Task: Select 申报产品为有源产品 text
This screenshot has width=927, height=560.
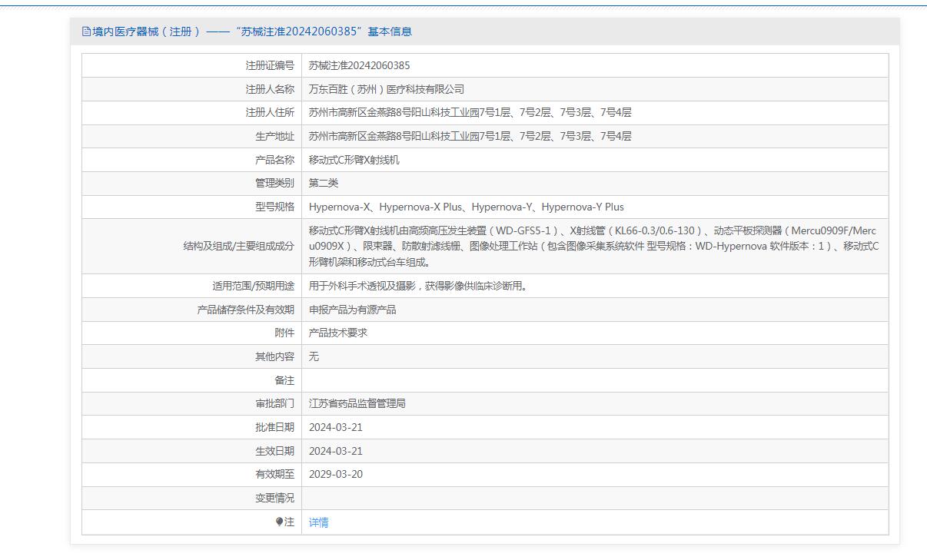Action: 352,310
